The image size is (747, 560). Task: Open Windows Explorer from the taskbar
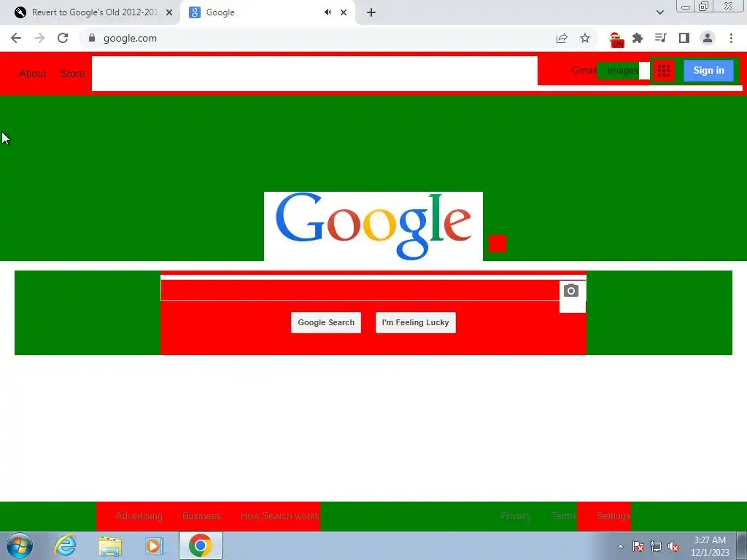coord(110,545)
